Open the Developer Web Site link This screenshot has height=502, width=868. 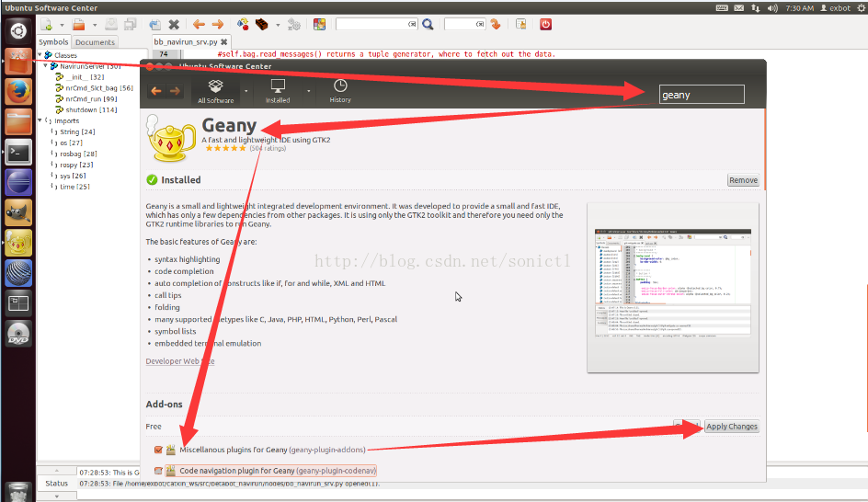[x=180, y=360]
